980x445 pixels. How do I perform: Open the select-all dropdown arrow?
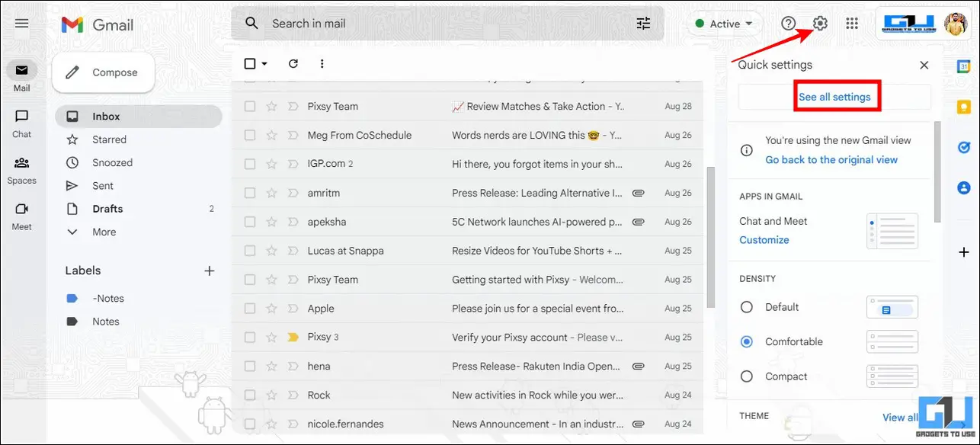coord(264,64)
